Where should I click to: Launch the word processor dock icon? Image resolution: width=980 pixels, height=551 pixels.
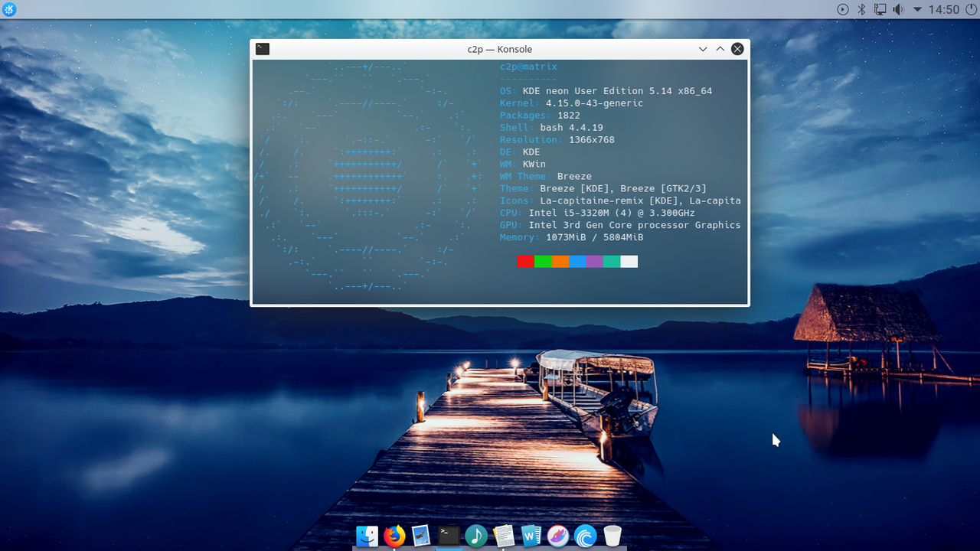(531, 536)
